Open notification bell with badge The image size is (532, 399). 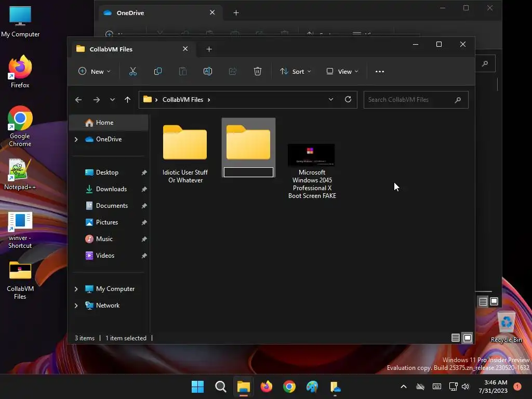[x=517, y=387]
